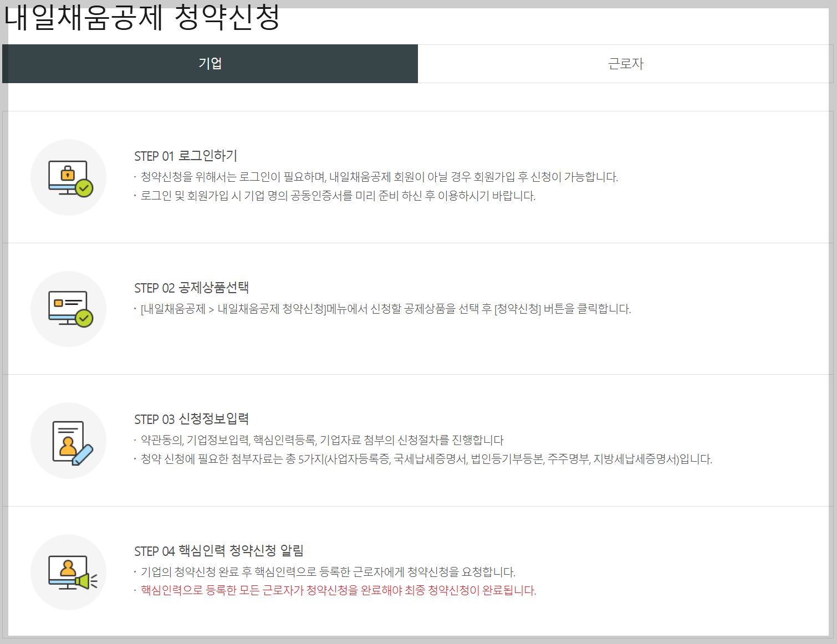Screen dimensions: 837x644
Task: Click the STEP 01 로그인하기 heading
Action: point(185,156)
